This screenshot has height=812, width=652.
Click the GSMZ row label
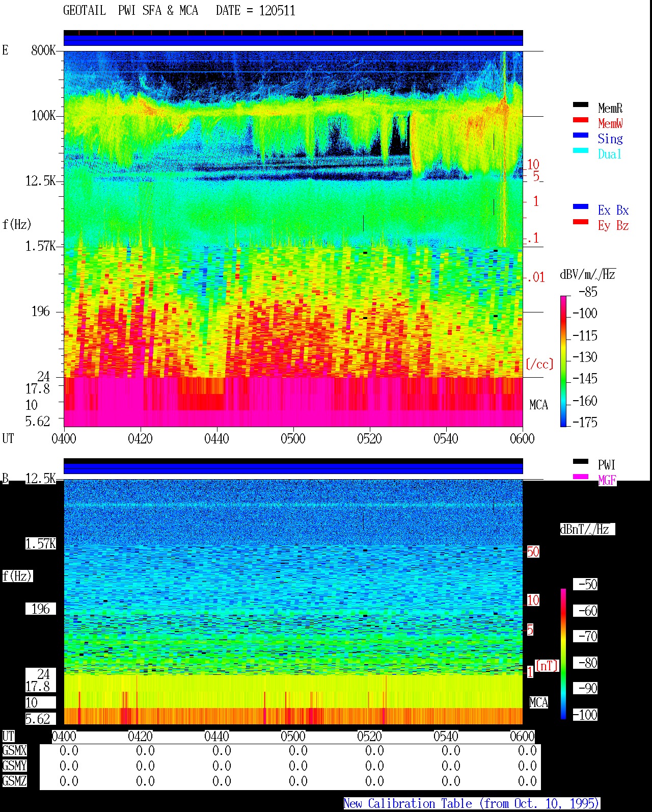point(14,781)
